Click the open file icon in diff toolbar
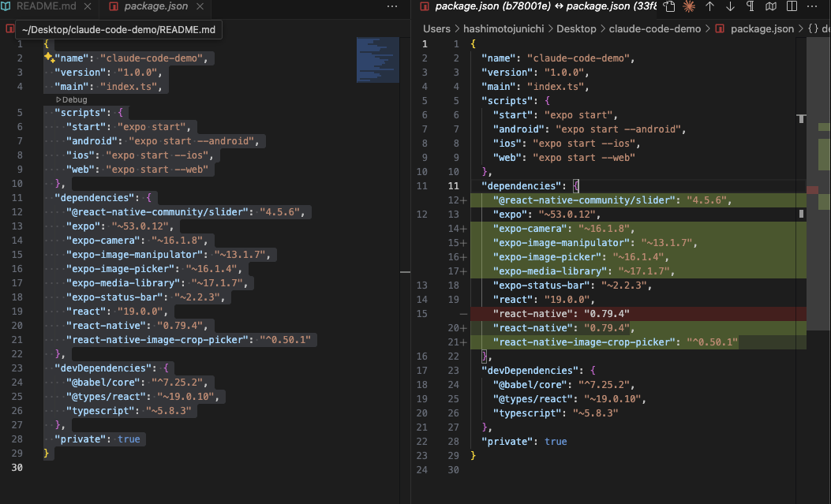The height and width of the screenshot is (504, 831). coord(669,6)
